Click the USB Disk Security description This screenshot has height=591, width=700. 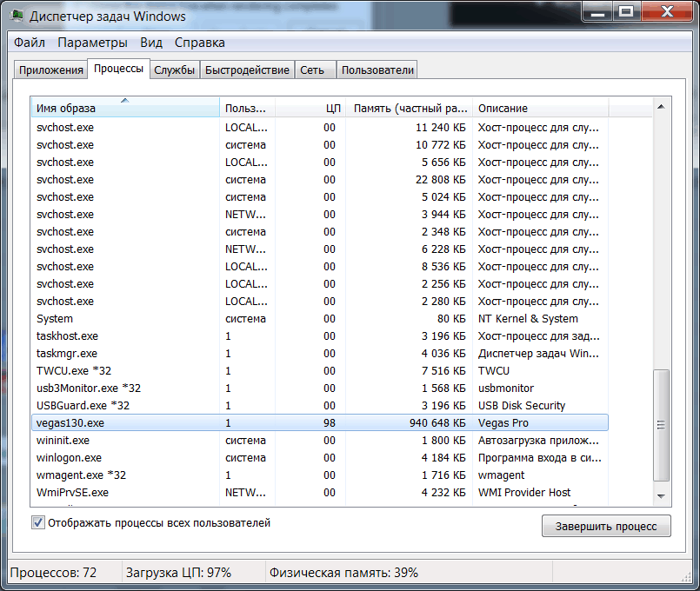pos(522,406)
